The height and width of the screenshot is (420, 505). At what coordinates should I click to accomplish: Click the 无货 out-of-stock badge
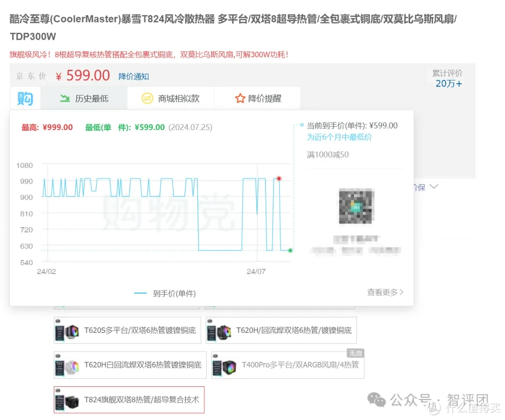pos(355,353)
